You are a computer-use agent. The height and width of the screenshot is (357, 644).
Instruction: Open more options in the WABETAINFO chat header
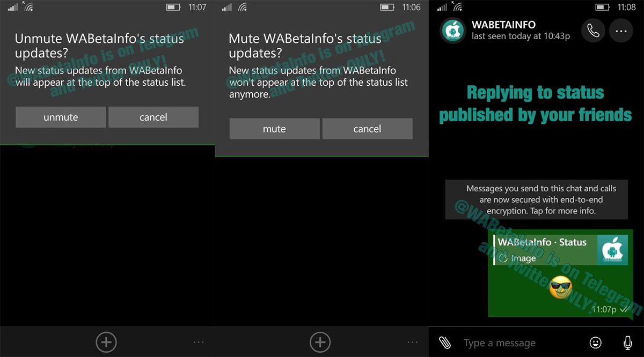621,31
